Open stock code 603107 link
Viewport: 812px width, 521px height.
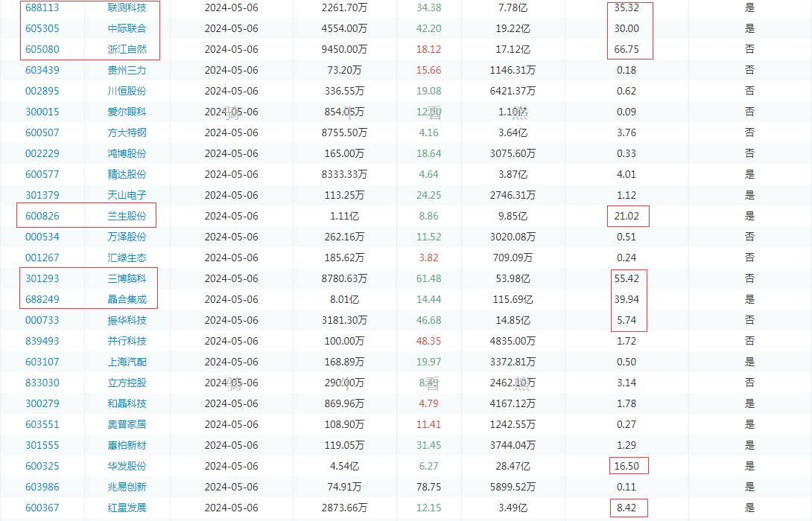(42, 362)
